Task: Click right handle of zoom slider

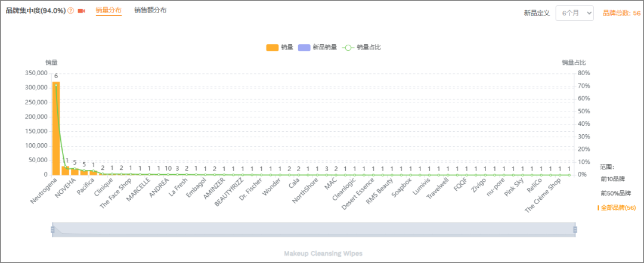Action: [575, 230]
